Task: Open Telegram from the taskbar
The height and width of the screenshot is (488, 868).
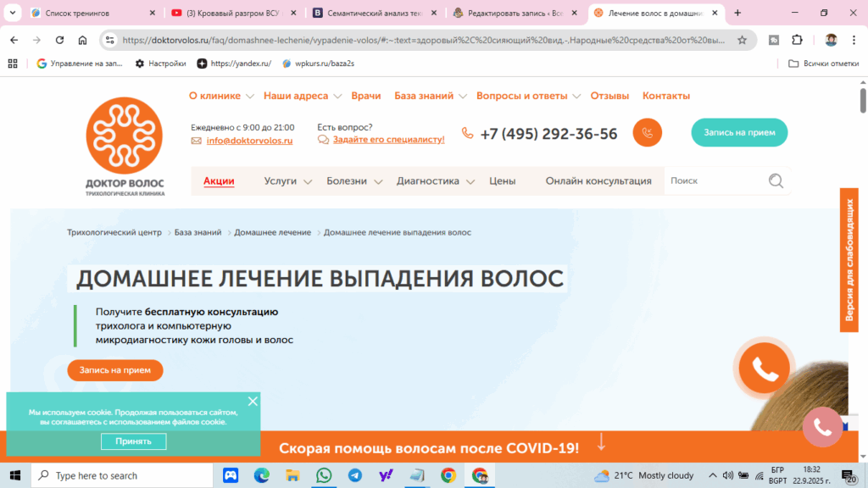Action: [x=355, y=475]
